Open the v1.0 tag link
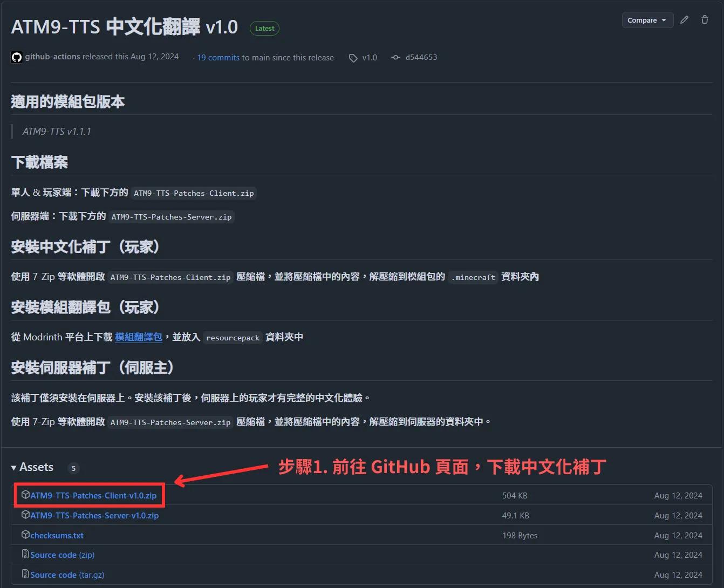724x588 pixels. [x=370, y=57]
